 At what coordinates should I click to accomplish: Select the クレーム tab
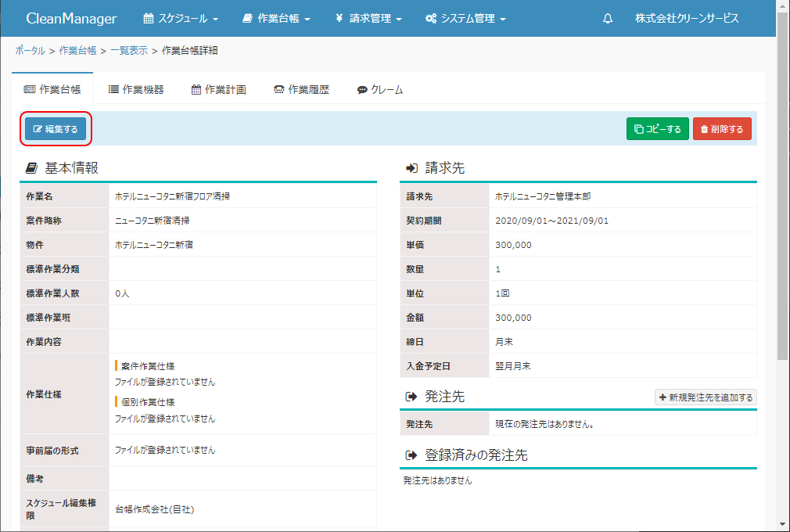click(x=380, y=90)
